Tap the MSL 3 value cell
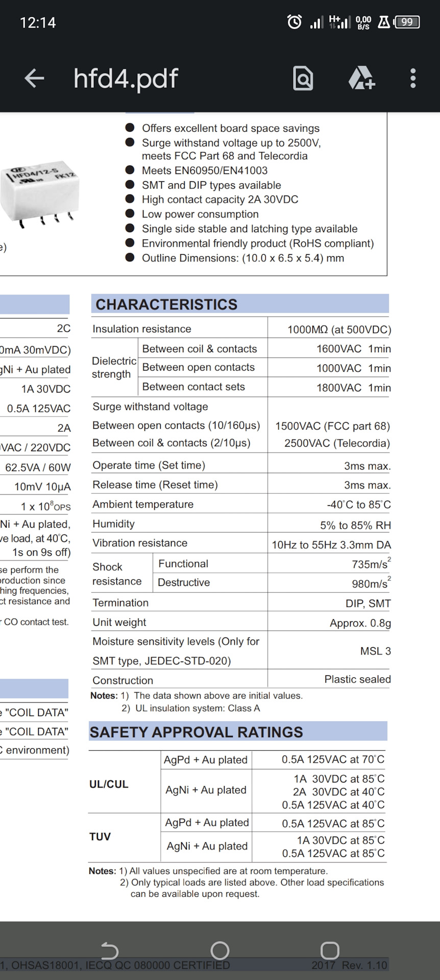Image resolution: width=440 pixels, height=980 pixels. (375, 651)
